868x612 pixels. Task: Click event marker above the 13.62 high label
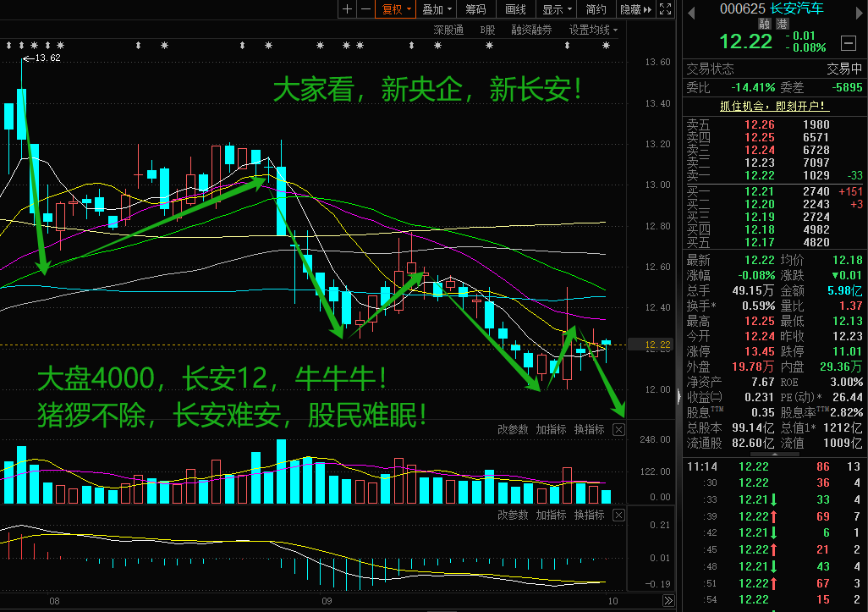click(x=22, y=46)
